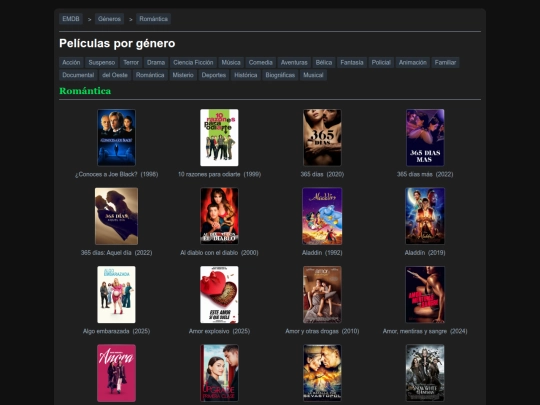Viewport: 540px width, 405px height.
Task: Click title text Amor explosivo (2025)
Action: (219, 331)
